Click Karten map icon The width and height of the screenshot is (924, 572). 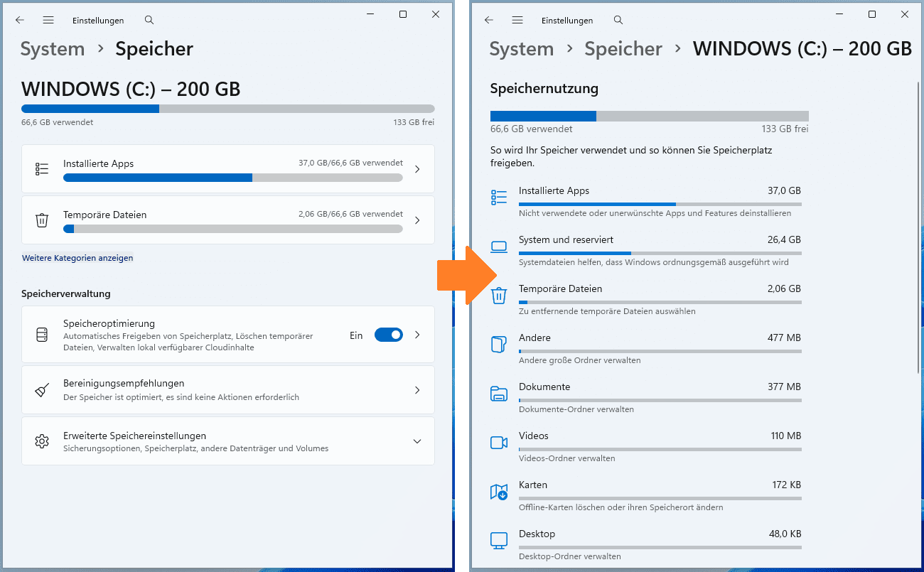[x=499, y=492]
